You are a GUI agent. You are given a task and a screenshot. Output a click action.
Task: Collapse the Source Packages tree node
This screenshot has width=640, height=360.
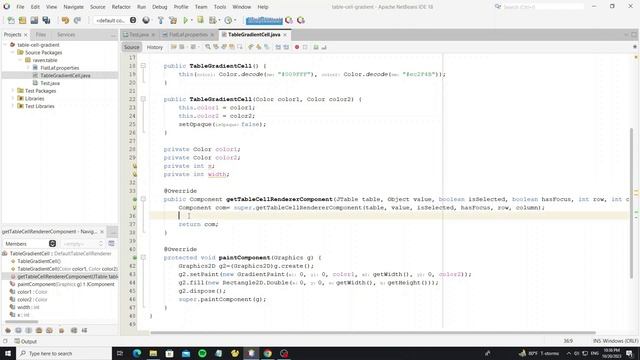click(13, 53)
